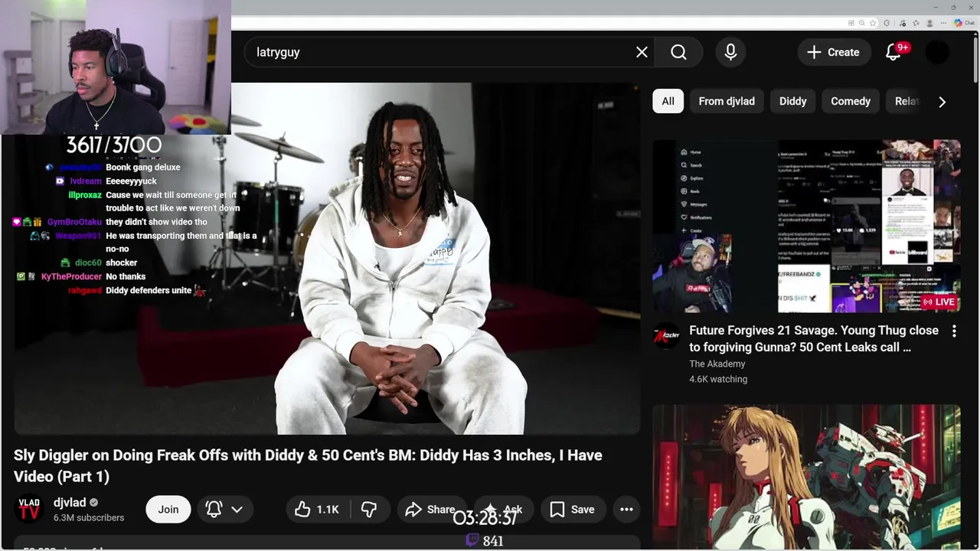
Task: Open Edge browser profile icon
Action: coord(929,23)
